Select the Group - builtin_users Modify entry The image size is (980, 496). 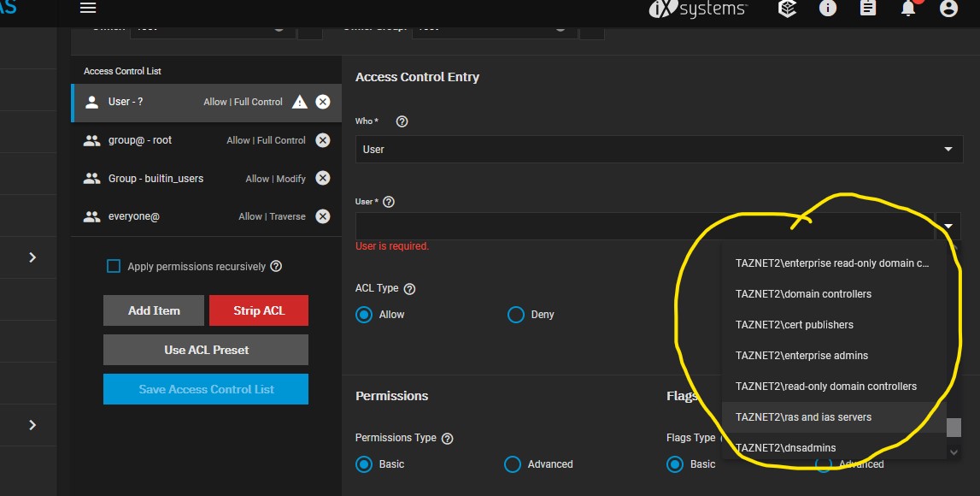tap(206, 179)
